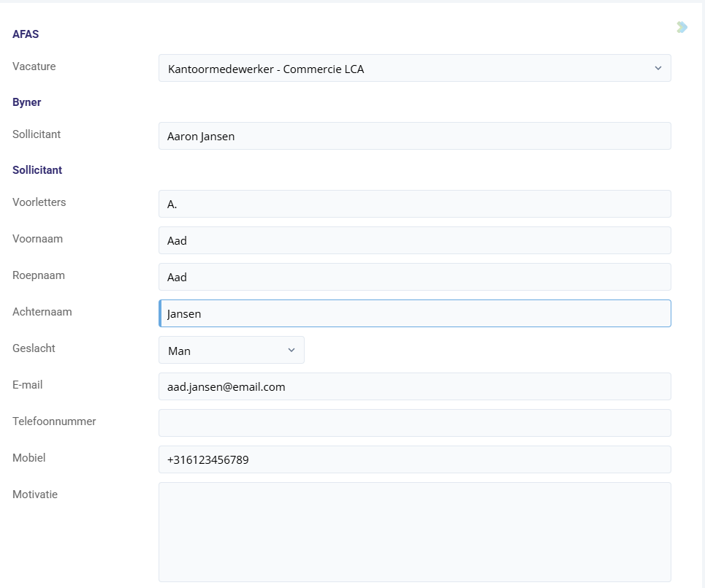The image size is (705, 588).
Task: Click the Mobiel label
Action: coord(28,458)
